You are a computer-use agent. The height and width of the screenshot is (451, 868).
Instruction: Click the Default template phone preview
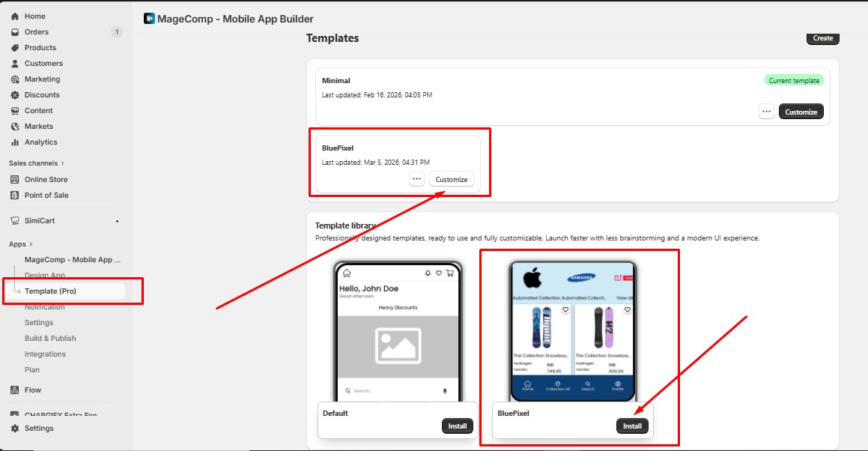[398, 332]
